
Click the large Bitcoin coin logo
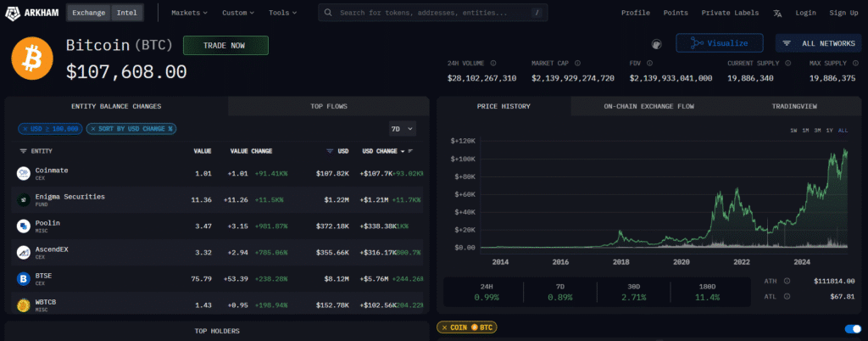(x=32, y=59)
